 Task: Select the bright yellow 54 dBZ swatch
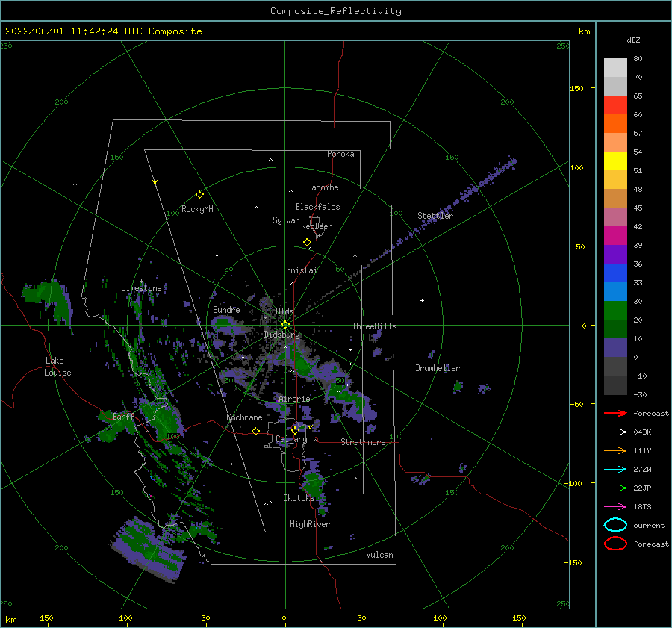point(615,161)
